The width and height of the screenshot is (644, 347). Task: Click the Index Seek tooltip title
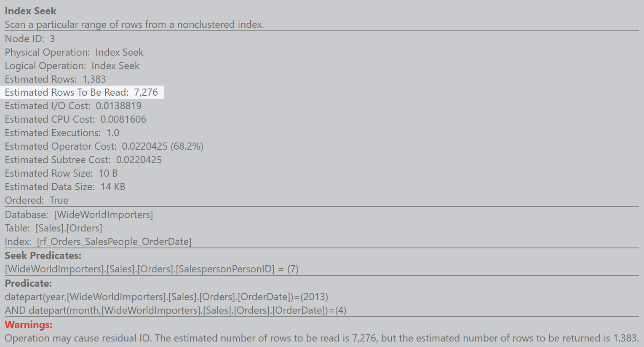pyautogui.click(x=30, y=11)
